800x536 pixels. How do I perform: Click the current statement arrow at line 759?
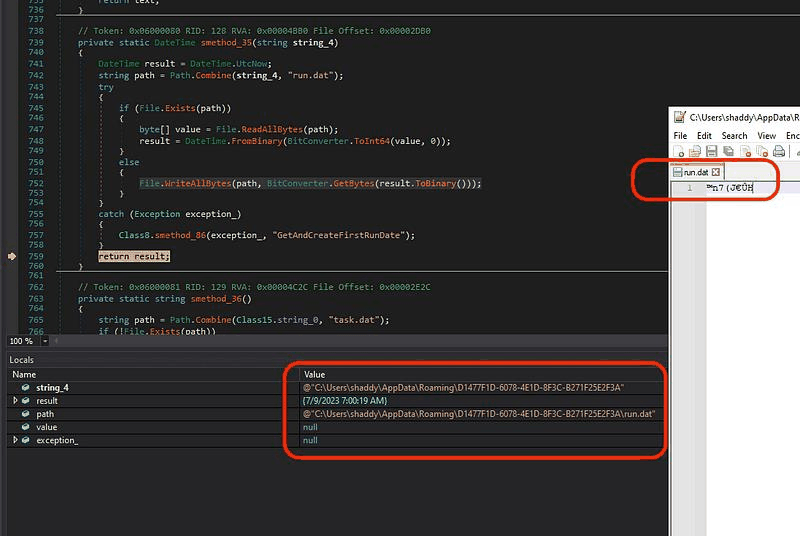[12, 256]
